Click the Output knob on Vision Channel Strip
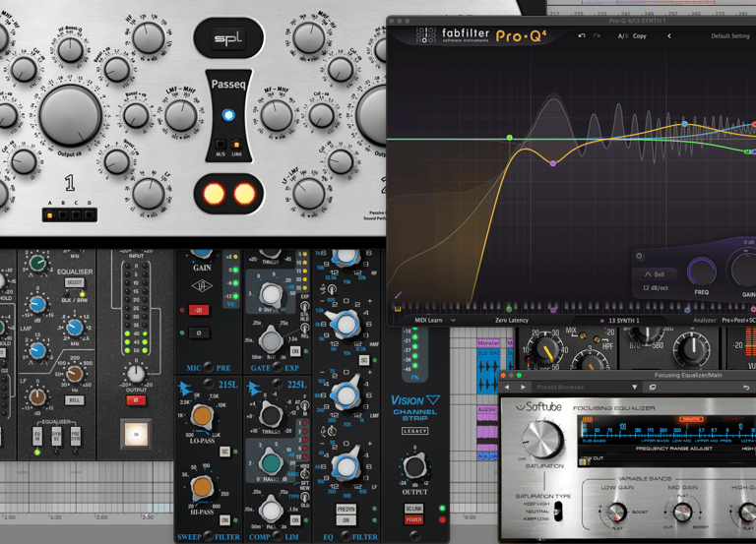The height and width of the screenshot is (544, 756). pos(414,467)
